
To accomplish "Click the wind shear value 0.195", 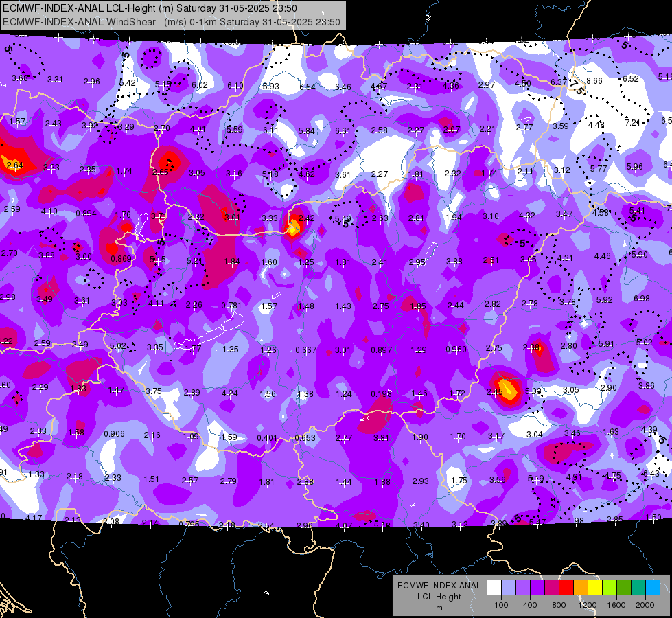I will coord(381,393).
